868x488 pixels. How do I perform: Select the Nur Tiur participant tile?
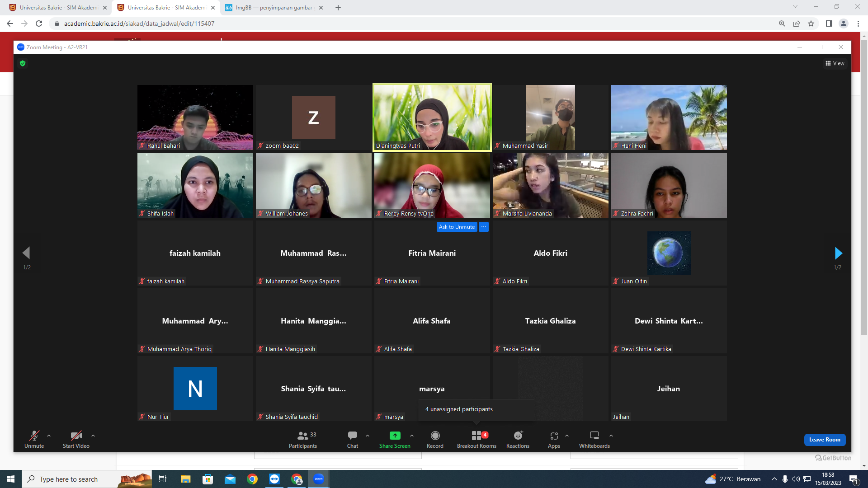[x=195, y=389]
